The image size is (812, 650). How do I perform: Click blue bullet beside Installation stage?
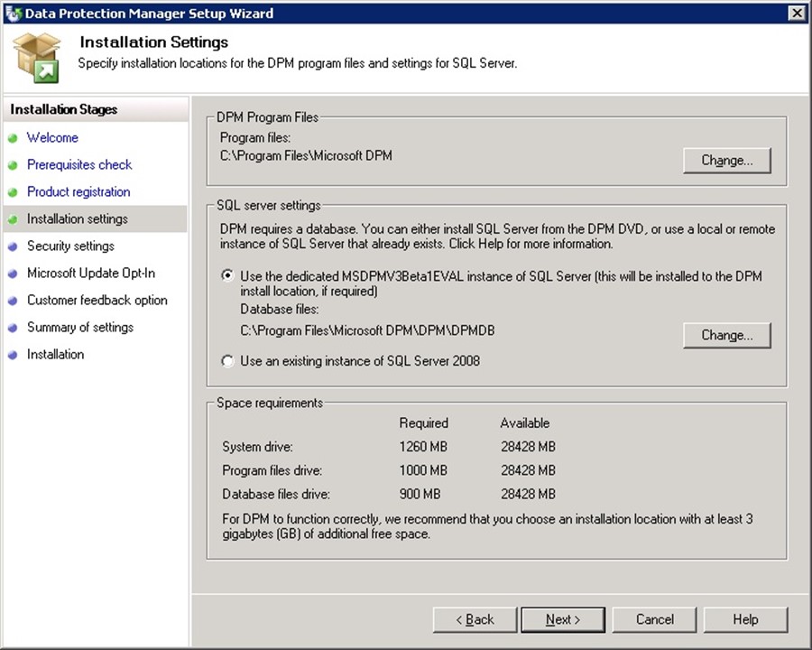(x=13, y=355)
